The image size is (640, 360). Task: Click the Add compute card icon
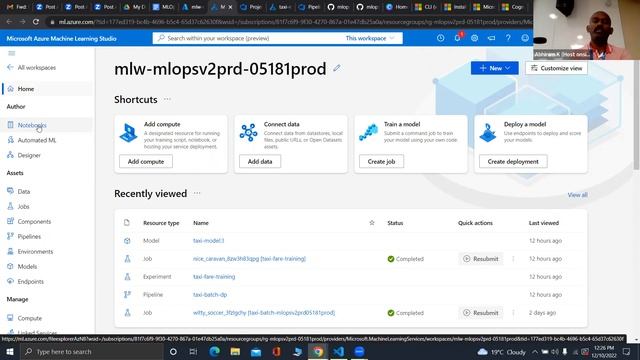(129, 133)
